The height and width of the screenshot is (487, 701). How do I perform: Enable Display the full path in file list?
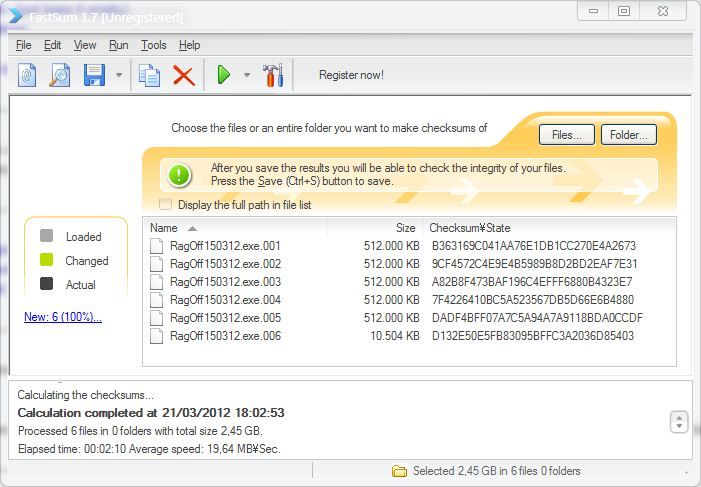point(165,204)
